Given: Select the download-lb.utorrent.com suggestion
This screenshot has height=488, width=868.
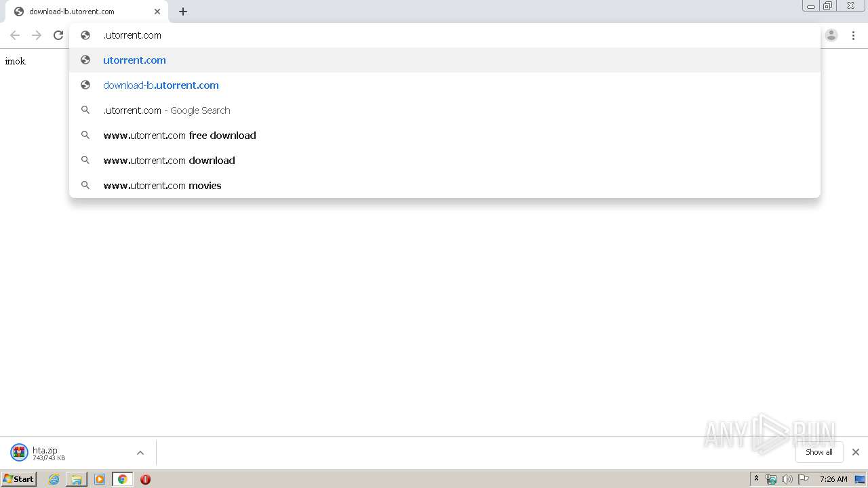Looking at the screenshot, I should 445,85.
